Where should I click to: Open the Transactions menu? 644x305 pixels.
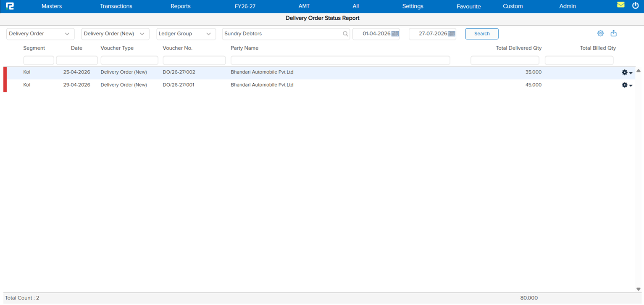pyautogui.click(x=116, y=6)
